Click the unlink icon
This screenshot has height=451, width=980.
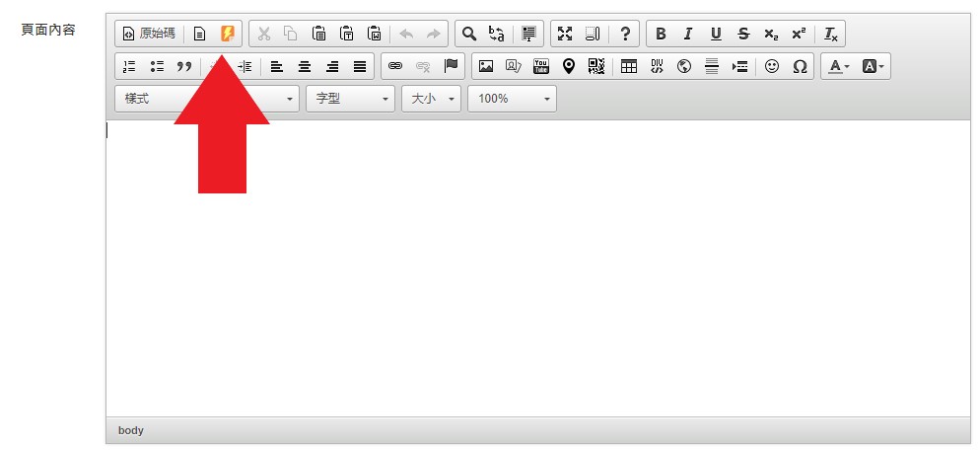coord(423,66)
